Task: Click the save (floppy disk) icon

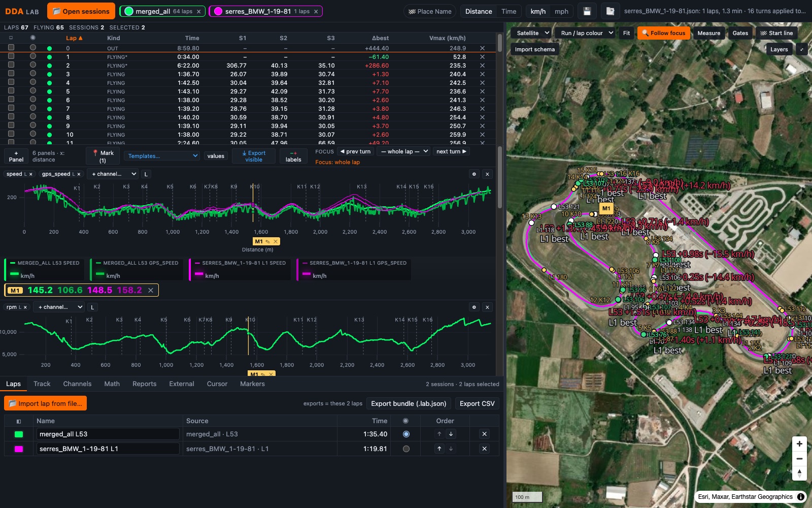Action: tap(587, 11)
